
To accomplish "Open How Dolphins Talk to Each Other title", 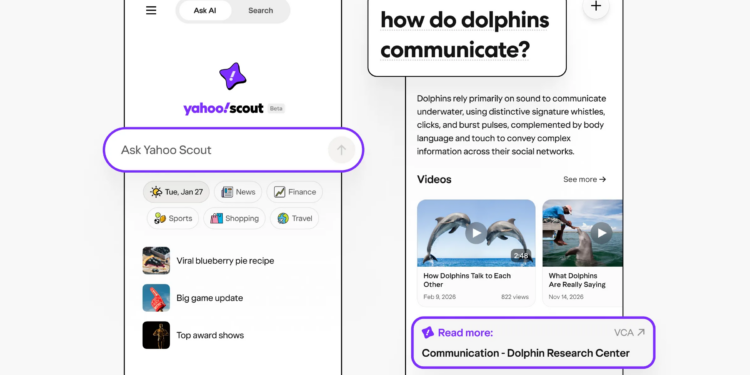I will coord(467,280).
